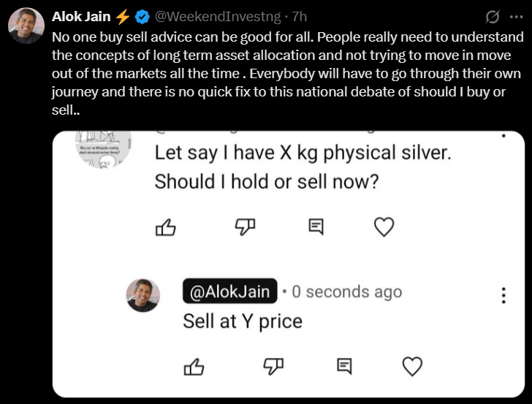Thumbs up the 'Sell at Y price' reply
Image resolution: width=532 pixels, height=404 pixels.
pos(194,366)
